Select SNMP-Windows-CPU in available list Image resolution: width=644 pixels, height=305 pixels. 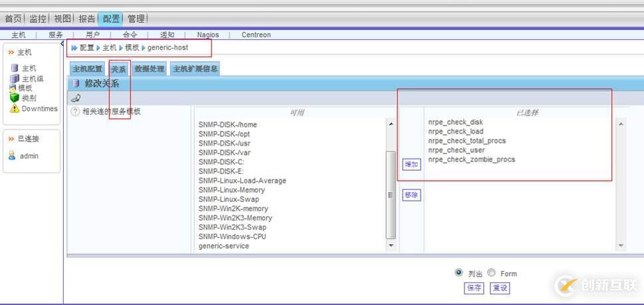coord(232,237)
